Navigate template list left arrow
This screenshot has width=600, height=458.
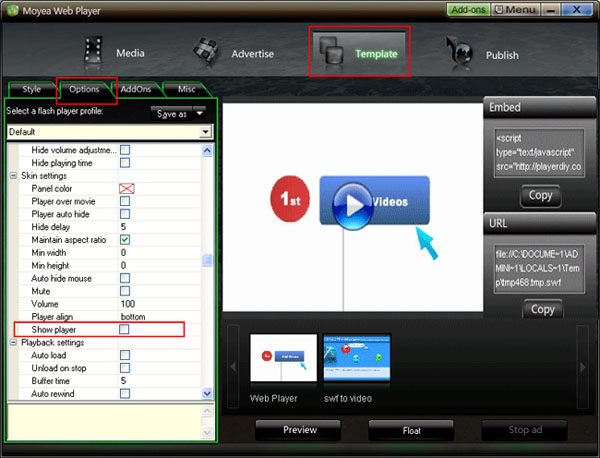(233, 367)
